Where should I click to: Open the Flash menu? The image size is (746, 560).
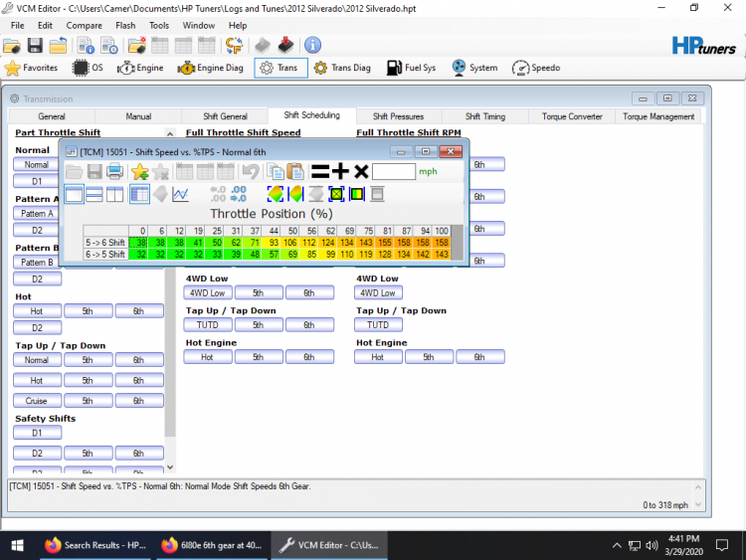125,26
